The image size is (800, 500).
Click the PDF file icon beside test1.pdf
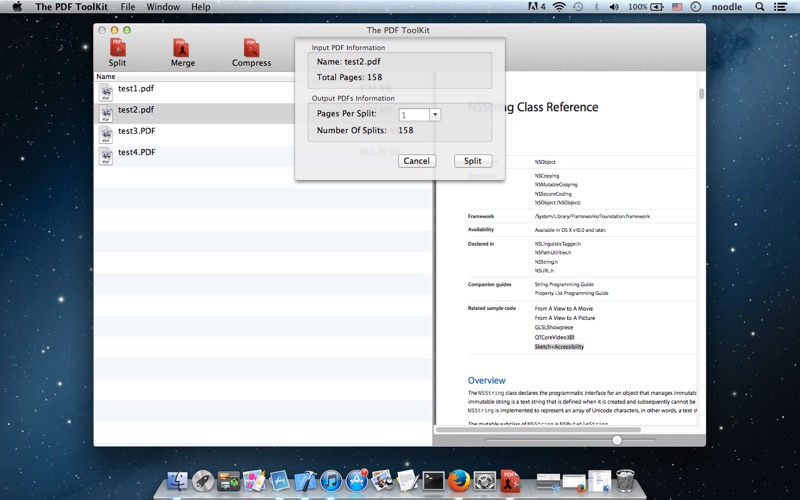click(x=106, y=92)
